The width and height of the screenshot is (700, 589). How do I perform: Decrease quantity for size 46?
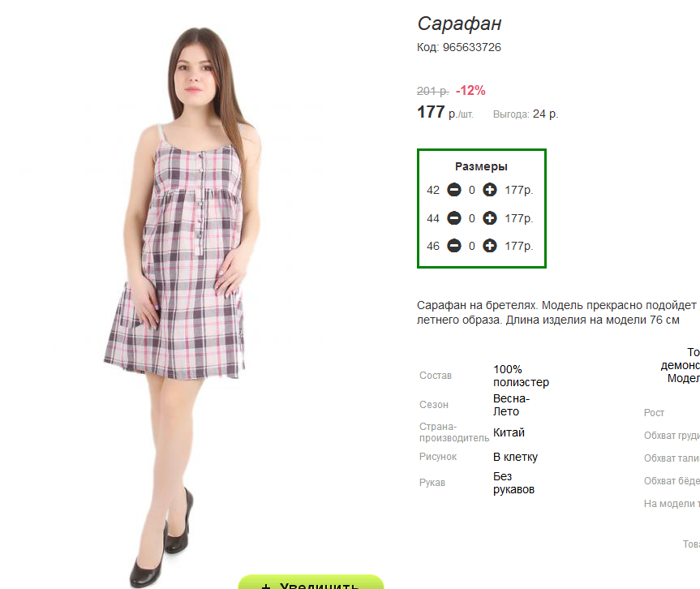point(454,246)
